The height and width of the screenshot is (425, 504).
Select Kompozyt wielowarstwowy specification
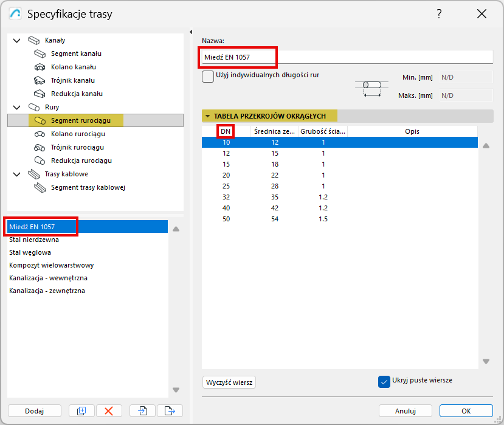(x=88, y=265)
